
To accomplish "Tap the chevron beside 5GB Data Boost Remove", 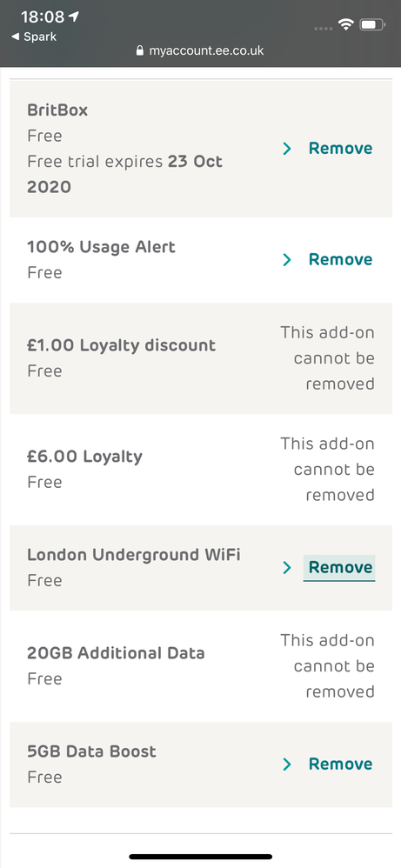I will [287, 764].
